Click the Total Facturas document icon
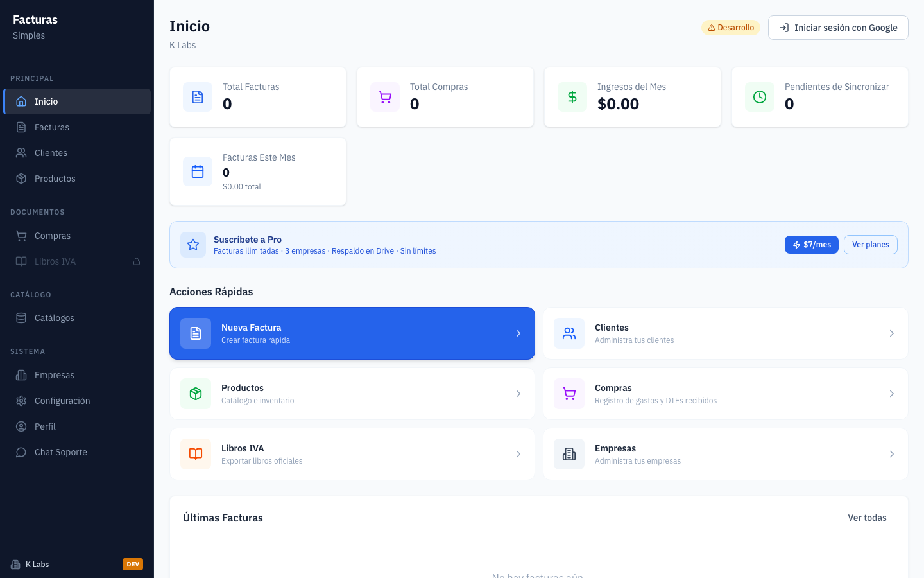 198,97
